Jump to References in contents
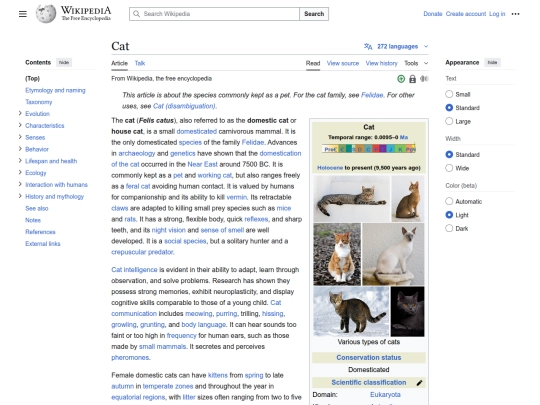This screenshot has width=540, height=405. coord(40,232)
